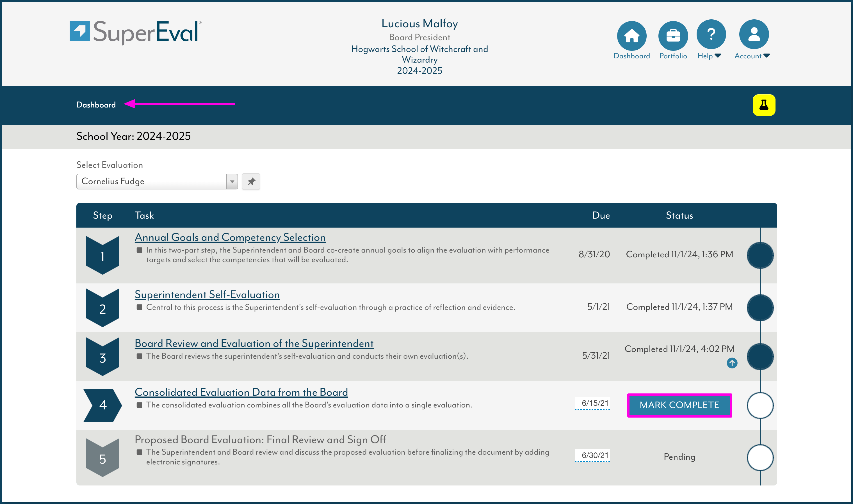The width and height of the screenshot is (853, 504).
Task: Open Consolidated Evaluation Data from the Board
Action: coord(241,392)
